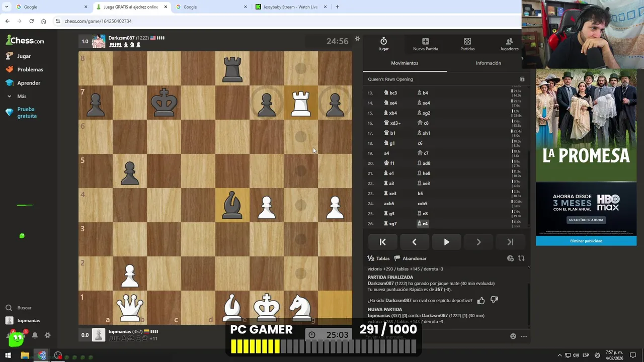Select the white rook on g7
This screenshot has height=362, width=644.
[x=301, y=103]
